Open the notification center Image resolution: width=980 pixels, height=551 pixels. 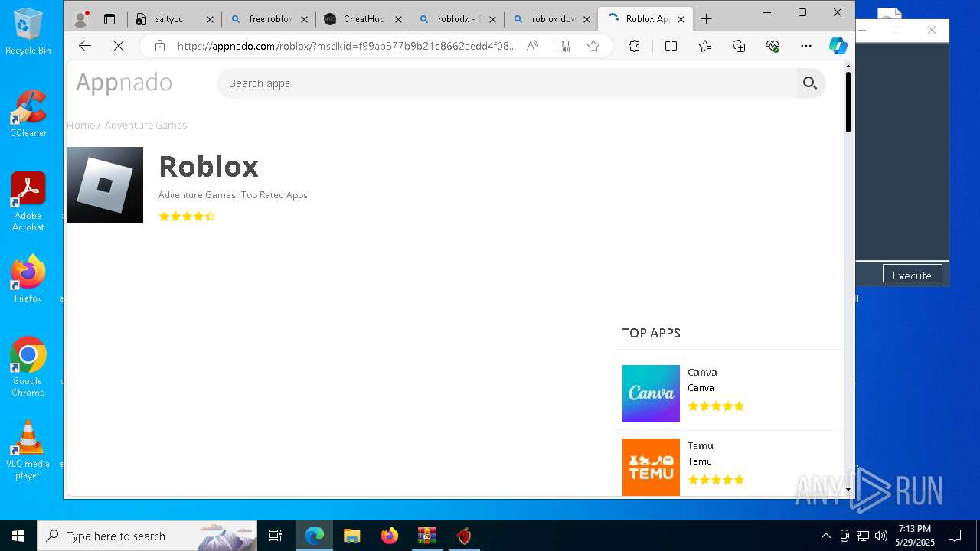[x=955, y=536]
